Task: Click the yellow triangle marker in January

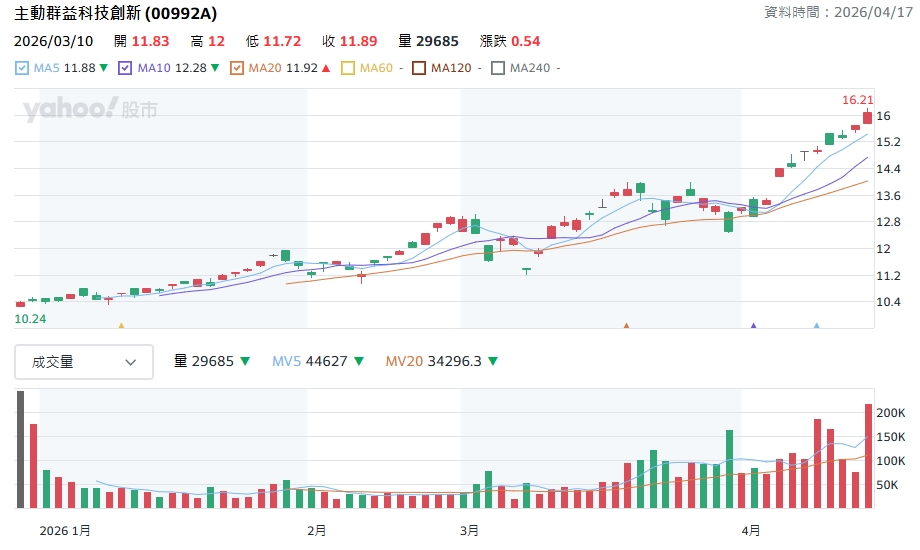Action: pyautogui.click(x=121, y=325)
